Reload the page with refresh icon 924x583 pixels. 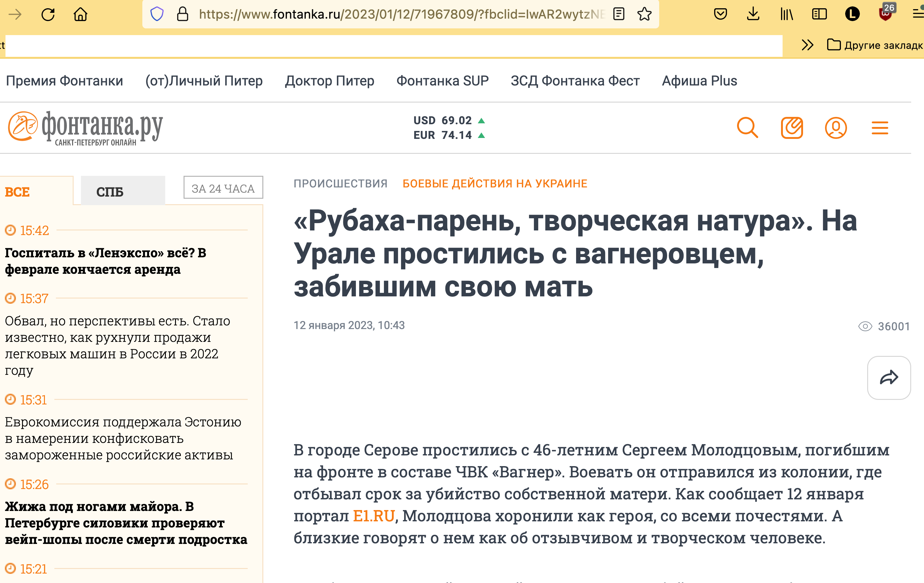tap(48, 15)
